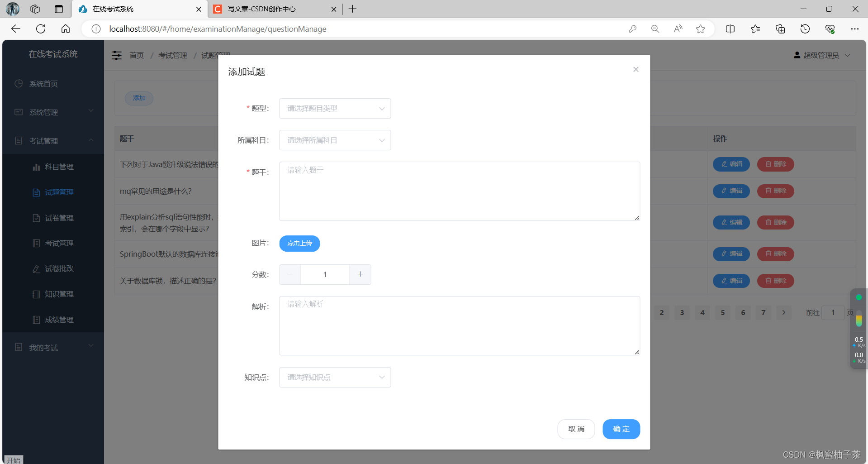Click the 成绩管理 icon in the sidebar
Viewport: 868px width, 464px height.
[x=37, y=319]
